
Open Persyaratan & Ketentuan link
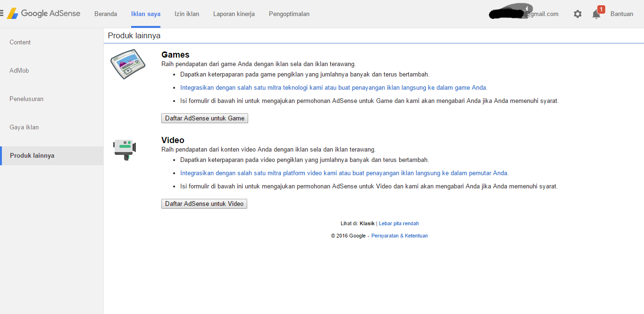(x=400, y=236)
